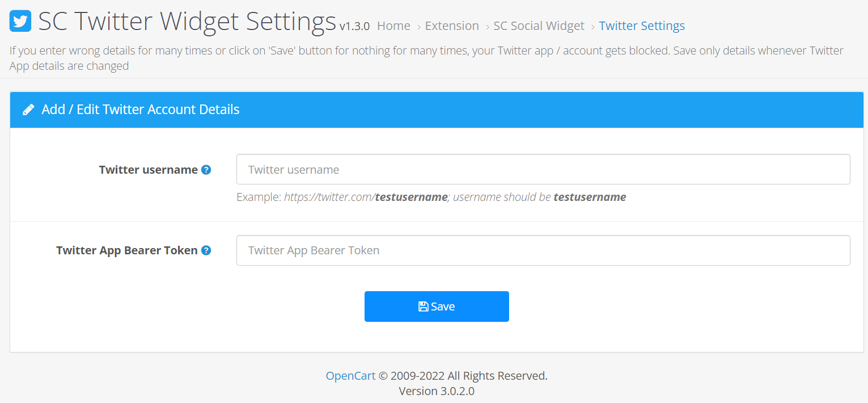Click the SC Twitter Widget Settings title
Viewport: 868px width, 403px height.
[187, 22]
